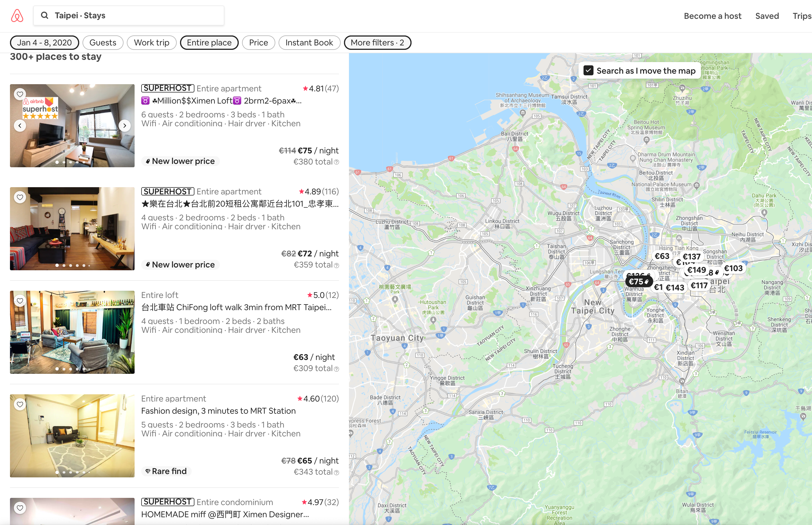Heart the Fashion design apartment listing
This screenshot has height=525, width=812.
click(20, 404)
